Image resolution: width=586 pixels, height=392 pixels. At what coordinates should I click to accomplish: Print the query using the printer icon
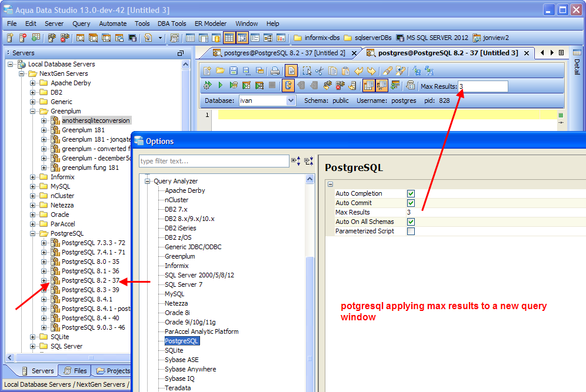pos(275,71)
